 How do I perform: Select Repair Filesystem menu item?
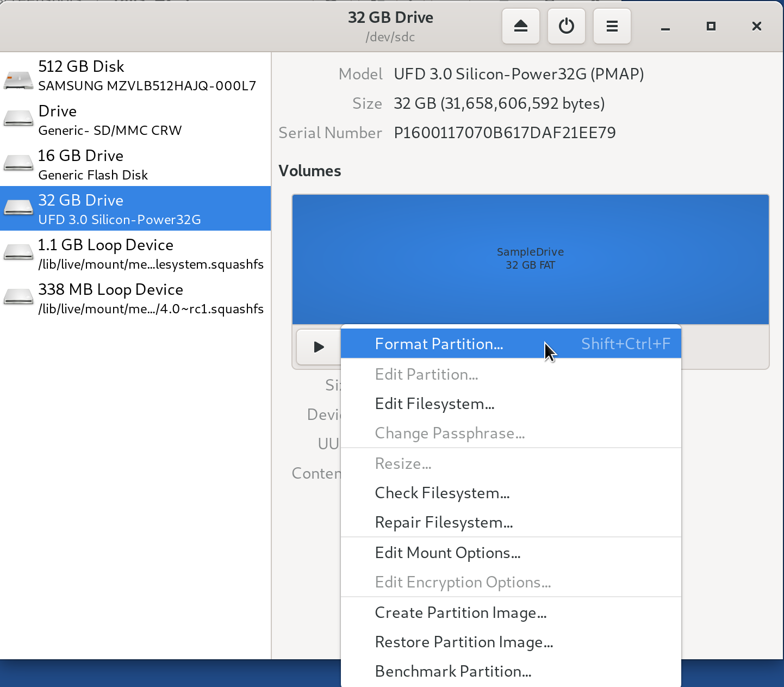click(444, 522)
